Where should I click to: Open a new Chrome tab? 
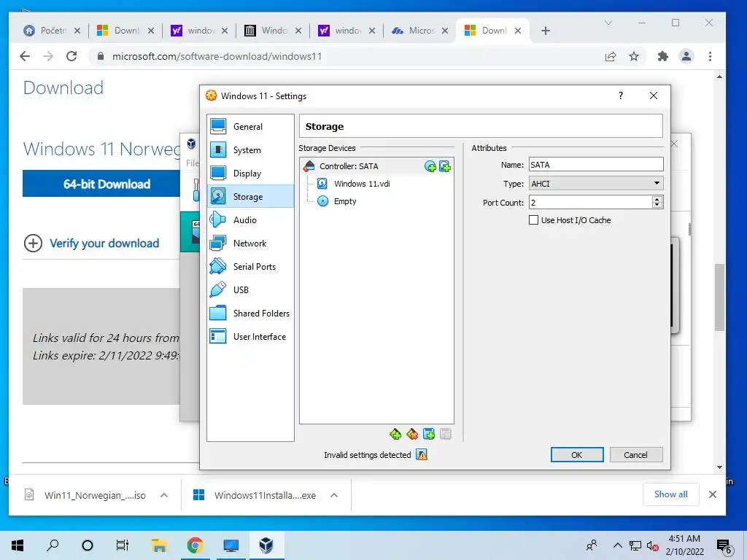[x=546, y=31]
